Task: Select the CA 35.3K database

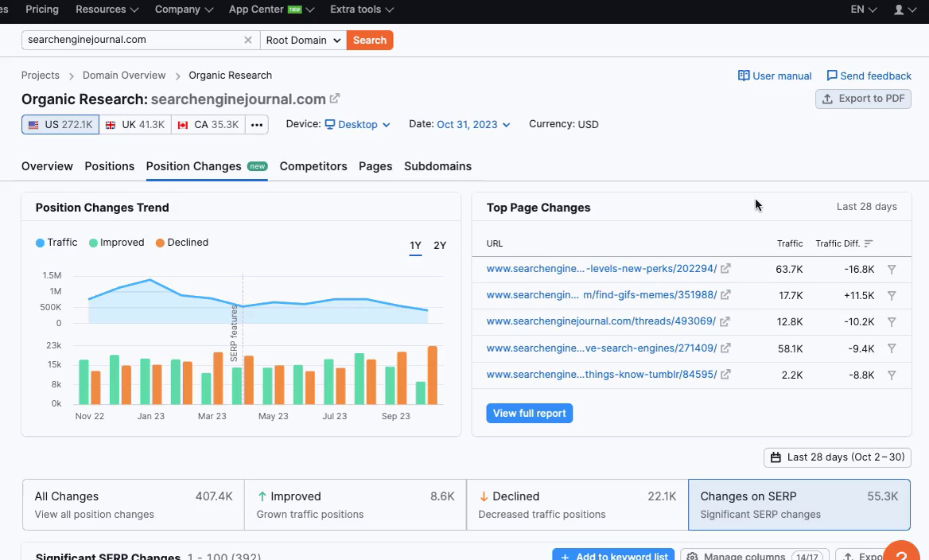Action: 208,124
